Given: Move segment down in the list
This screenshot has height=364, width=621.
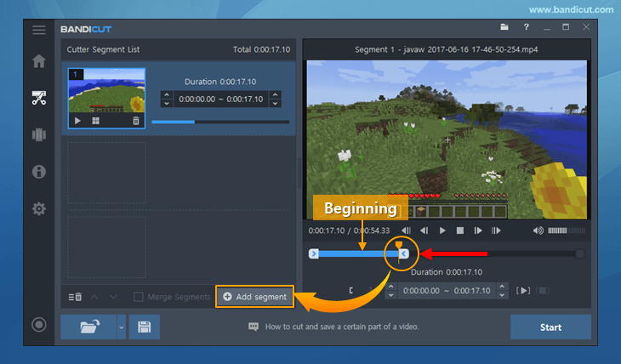Looking at the screenshot, I should pyautogui.click(x=113, y=297).
